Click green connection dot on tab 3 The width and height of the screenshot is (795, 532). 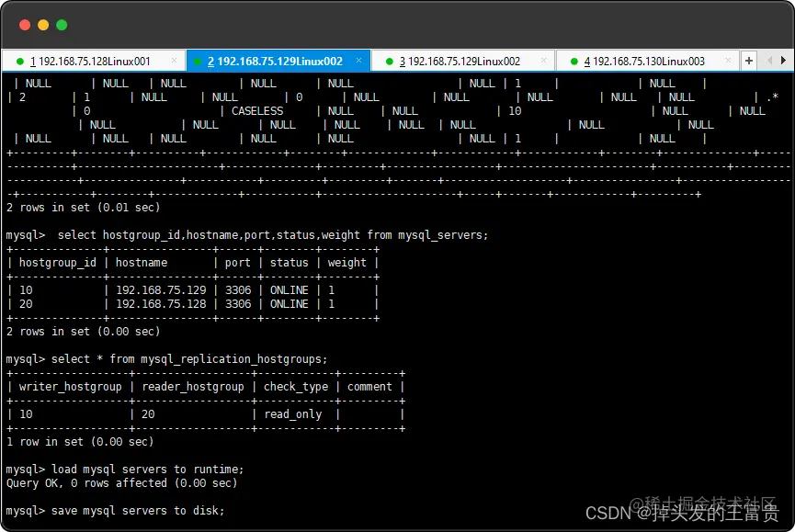390,62
